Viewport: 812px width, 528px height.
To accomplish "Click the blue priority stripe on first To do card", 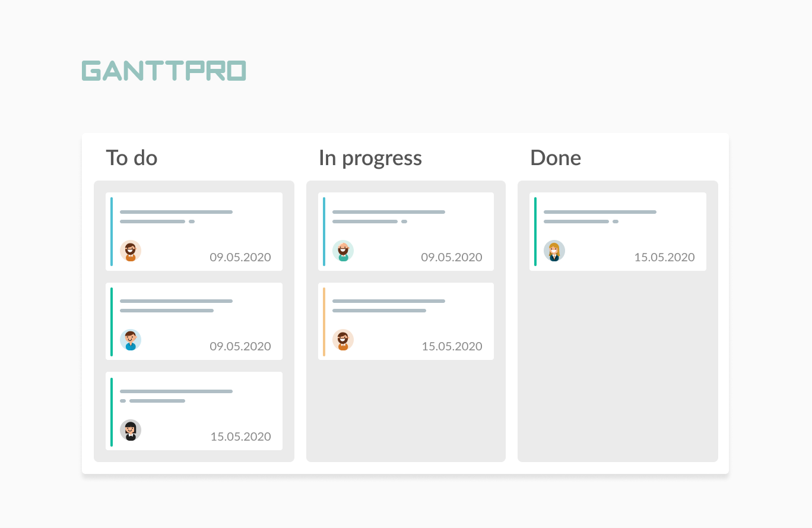I will coord(112,232).
